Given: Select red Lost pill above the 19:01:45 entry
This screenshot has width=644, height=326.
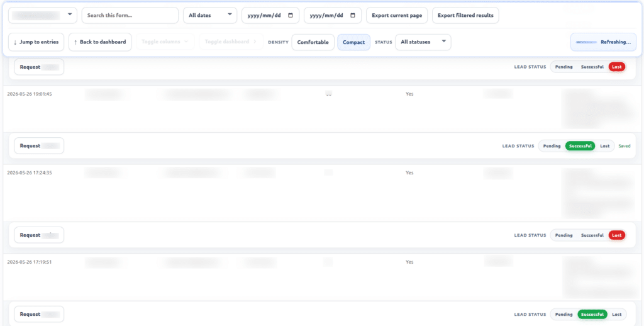Looking at the screenshot, I should 617,67.
